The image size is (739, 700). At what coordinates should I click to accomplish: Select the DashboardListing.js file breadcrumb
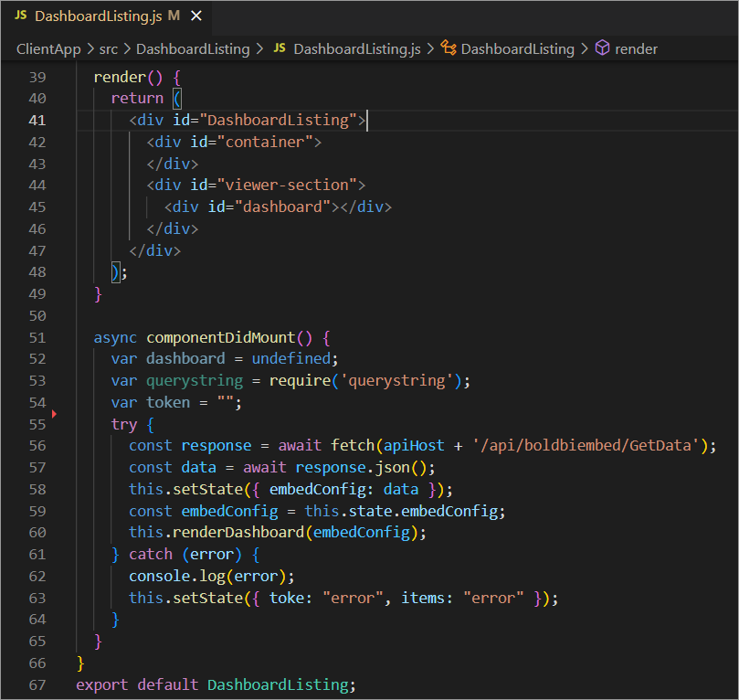click(x=355, y=48)
